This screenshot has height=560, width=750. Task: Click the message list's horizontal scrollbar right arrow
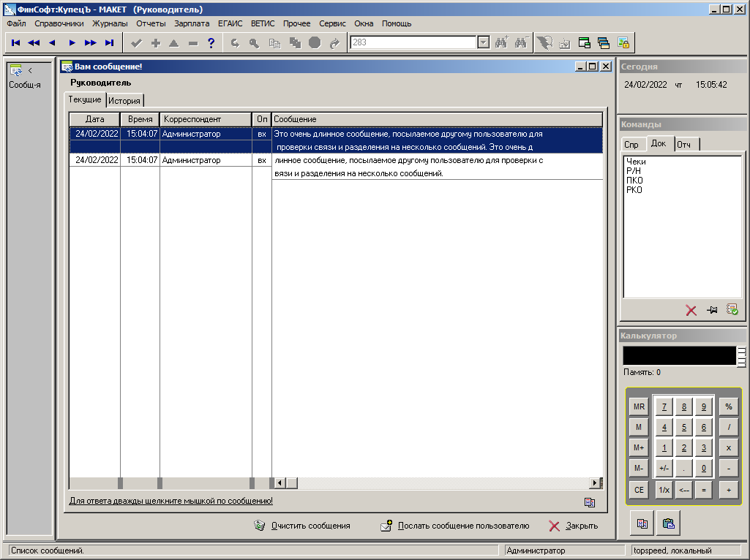click(594, 483)
